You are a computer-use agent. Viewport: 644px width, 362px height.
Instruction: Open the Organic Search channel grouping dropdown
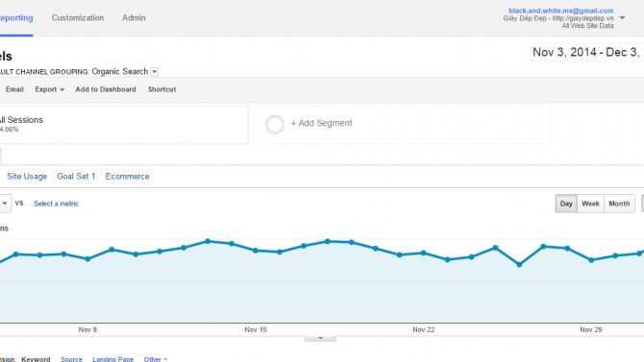155,72
